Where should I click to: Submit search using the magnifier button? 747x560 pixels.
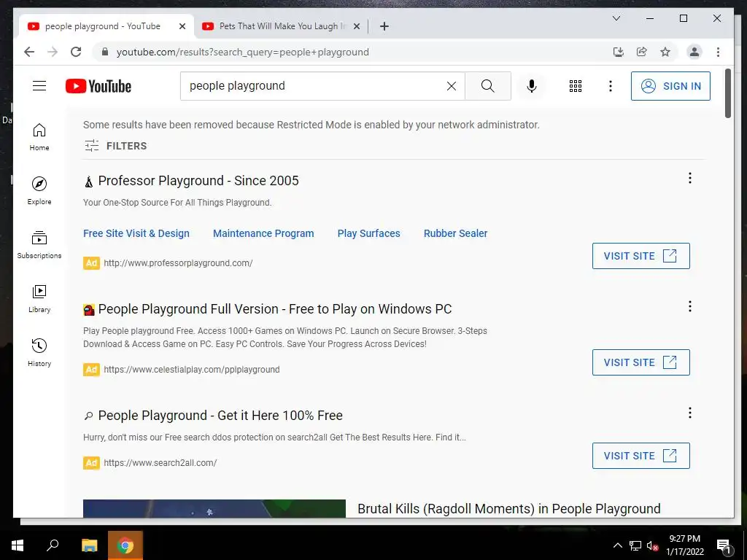[488, 86]
